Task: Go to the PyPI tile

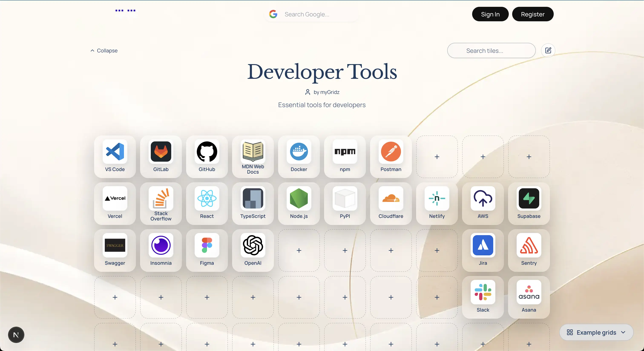Action: coord(345,203)
